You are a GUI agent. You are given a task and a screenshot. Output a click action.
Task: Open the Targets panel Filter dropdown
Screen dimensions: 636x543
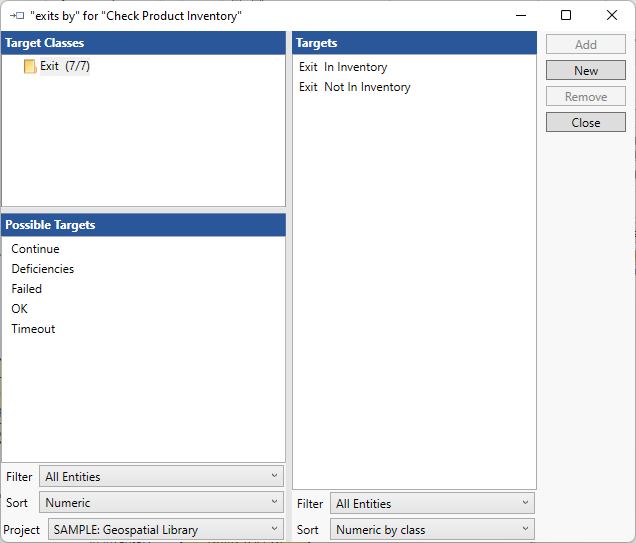coord(431,504)
